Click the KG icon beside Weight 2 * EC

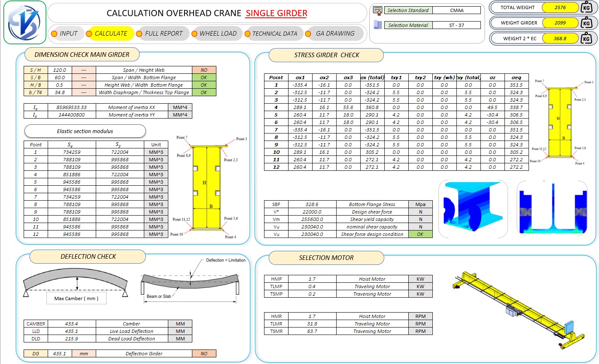pyautogui.click(x=586, y=39)
